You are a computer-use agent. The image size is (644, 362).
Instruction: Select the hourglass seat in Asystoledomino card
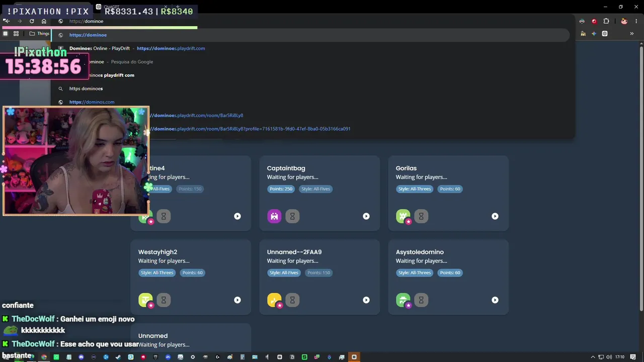click(421, 300)
